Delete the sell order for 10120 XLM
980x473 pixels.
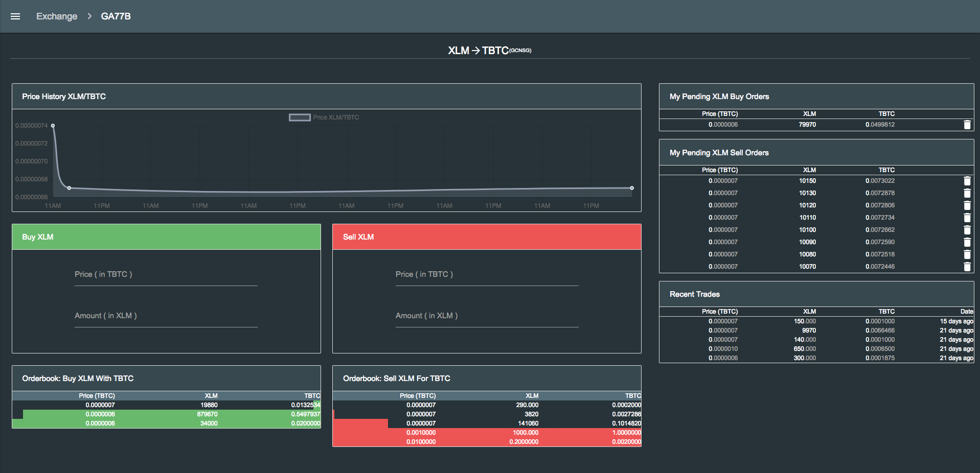[x=967, y=205]
